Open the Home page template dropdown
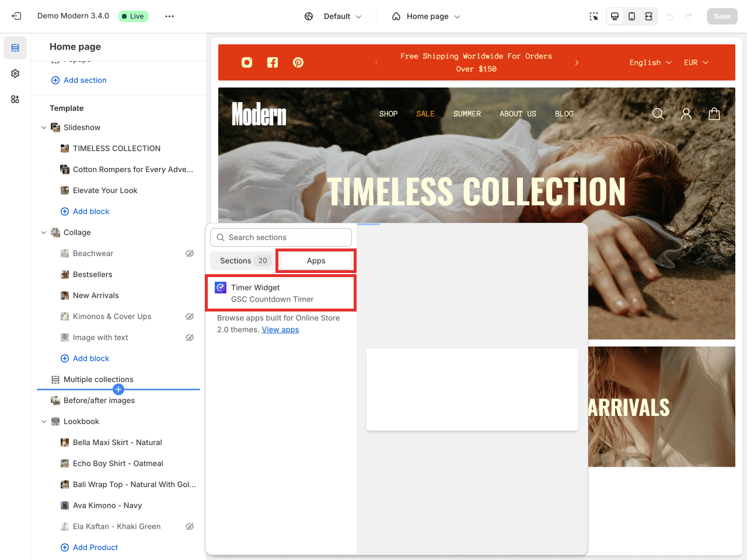The width and height of the screenshot is (747, 560). (x=427, y=16)
